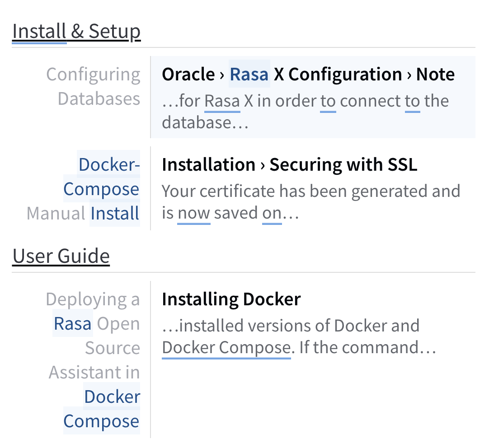489x448 pixels.
Task: Click "Securing with SSL" in the second result
Action: pos(343,165)
